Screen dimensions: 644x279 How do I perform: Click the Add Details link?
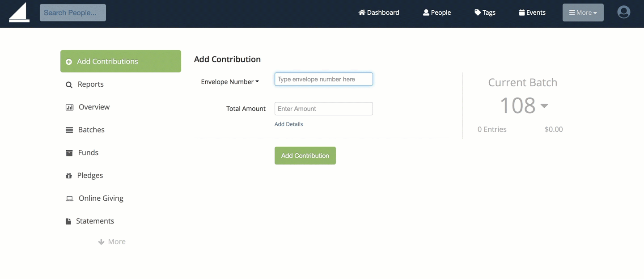288,124
